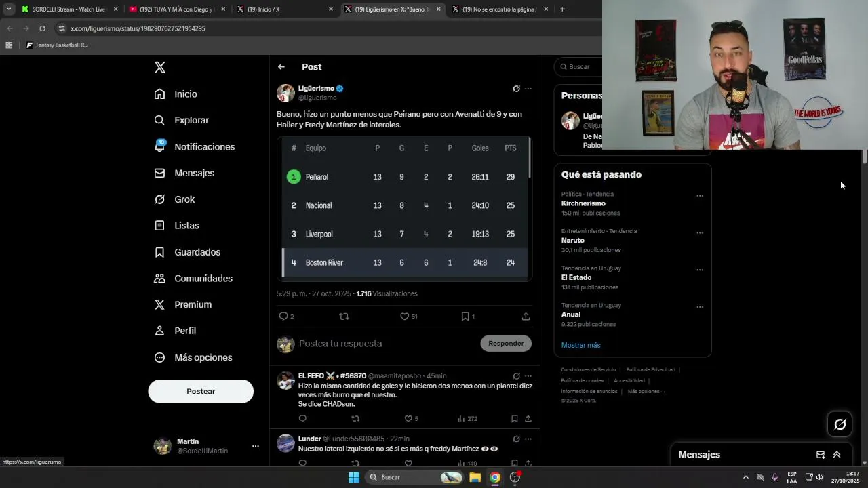
Task: Open Perfil in the sidebar
Action: (x=175, y=331)
